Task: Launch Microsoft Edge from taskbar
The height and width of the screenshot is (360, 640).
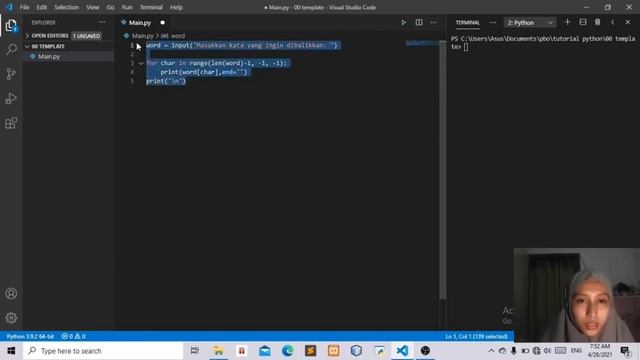Action: [x=287, y=351]
